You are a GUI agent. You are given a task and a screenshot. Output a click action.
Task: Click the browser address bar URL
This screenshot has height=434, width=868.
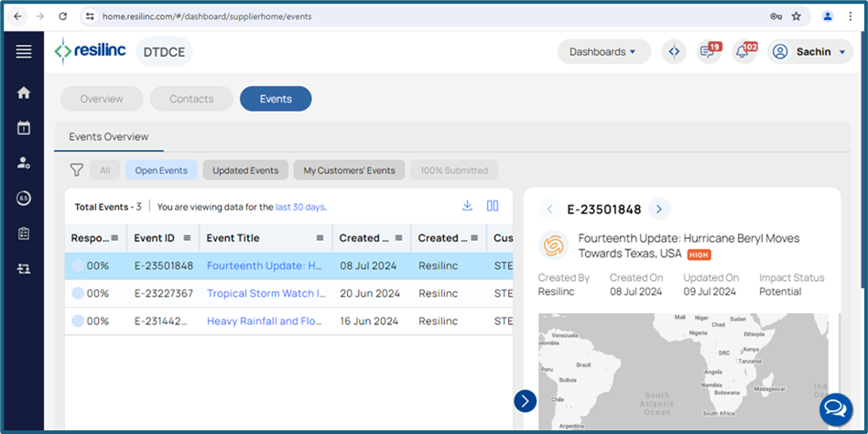(207, 16)
